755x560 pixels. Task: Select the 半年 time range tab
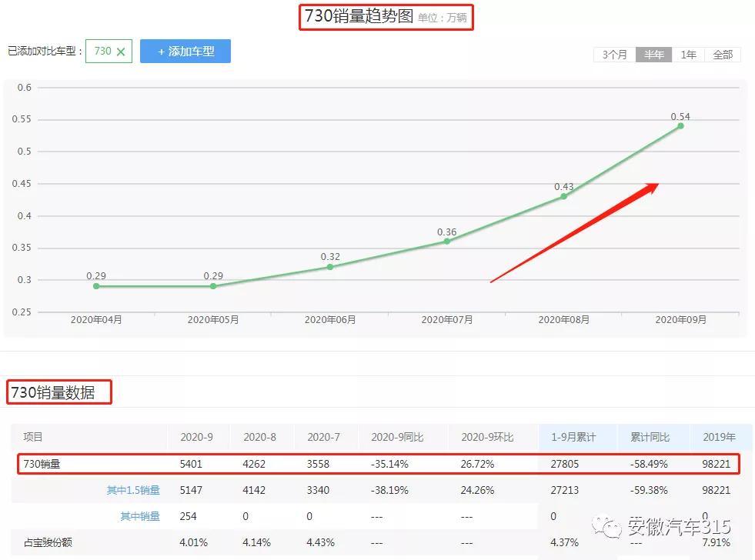pos(653,55)
